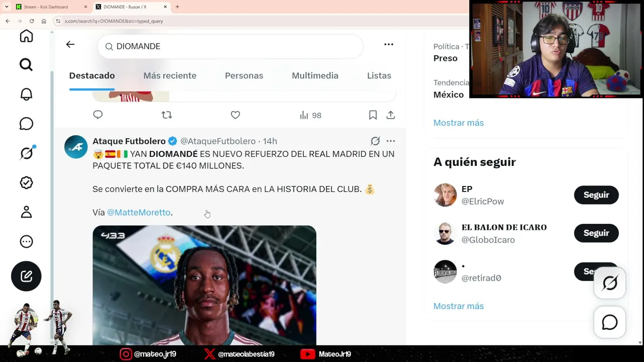This screenshot has height=362, width=644.
Task: Compose a new post
Action: pyautogui.click(x=26, y=276)
